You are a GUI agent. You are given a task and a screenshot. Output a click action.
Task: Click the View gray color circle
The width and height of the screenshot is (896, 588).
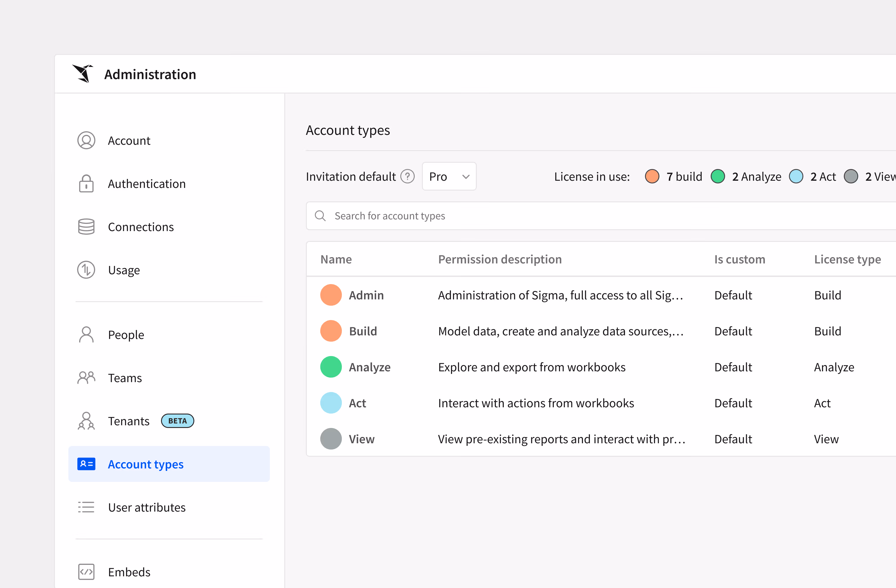tap(331, 439)
